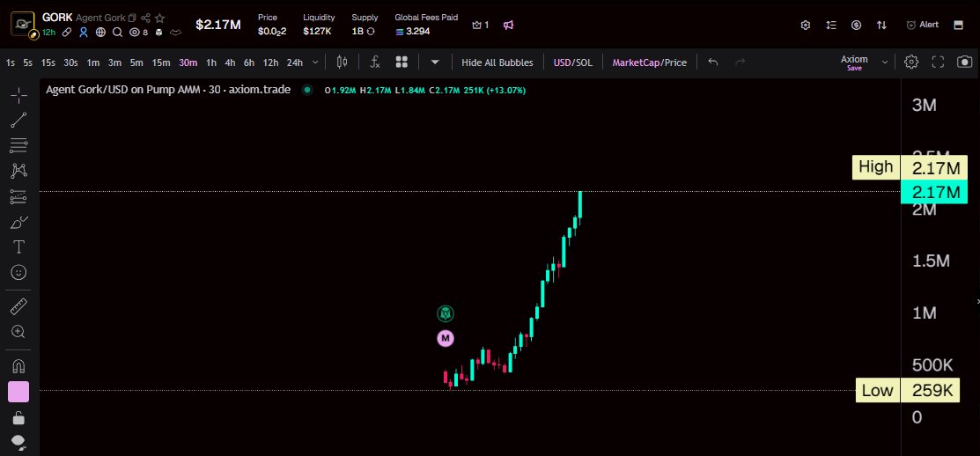Click the pink color swatch in the sidebar
The height and width of the screenshot is (456, 980).
pos(18,392)
